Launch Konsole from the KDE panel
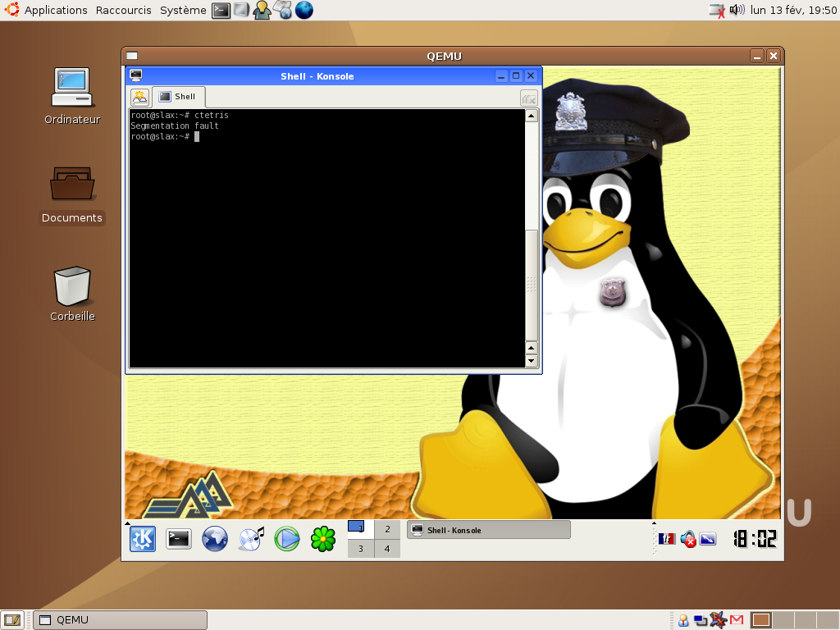The image size is (840, 630). 178,539
